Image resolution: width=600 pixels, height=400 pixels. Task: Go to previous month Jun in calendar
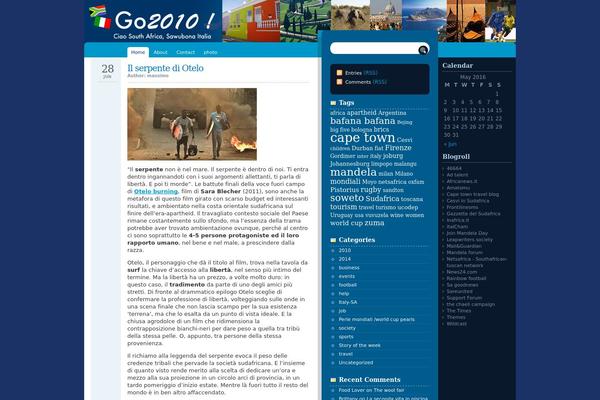450,144
